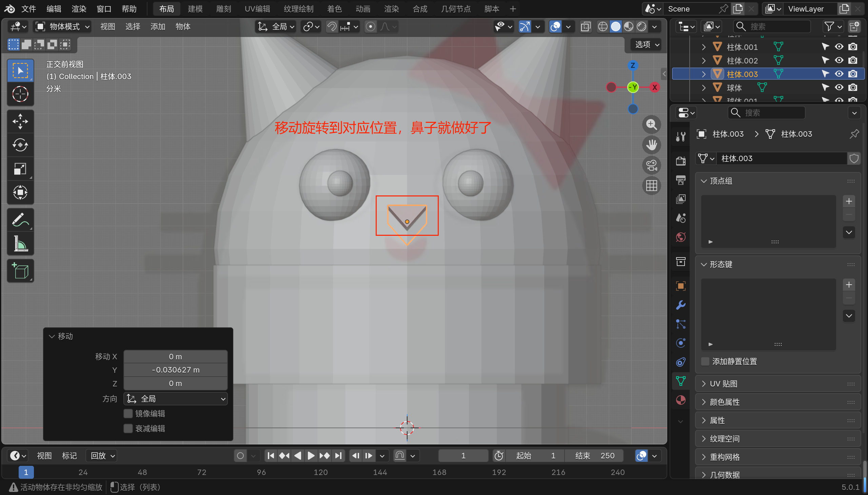The width and height of the screenshot is (868, 495).
Task: Switch to the 雕刻 workspace tab
Action: pyautogui.click(x=223, y=9)
